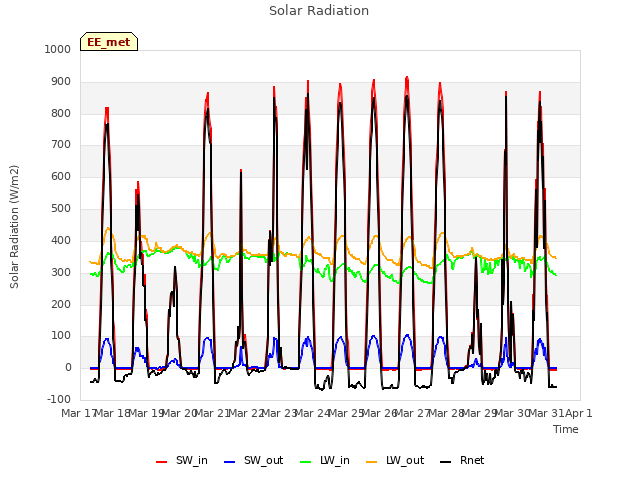
Task: Click the black Rnet legend swatch
Action: [x=446, y=462]
